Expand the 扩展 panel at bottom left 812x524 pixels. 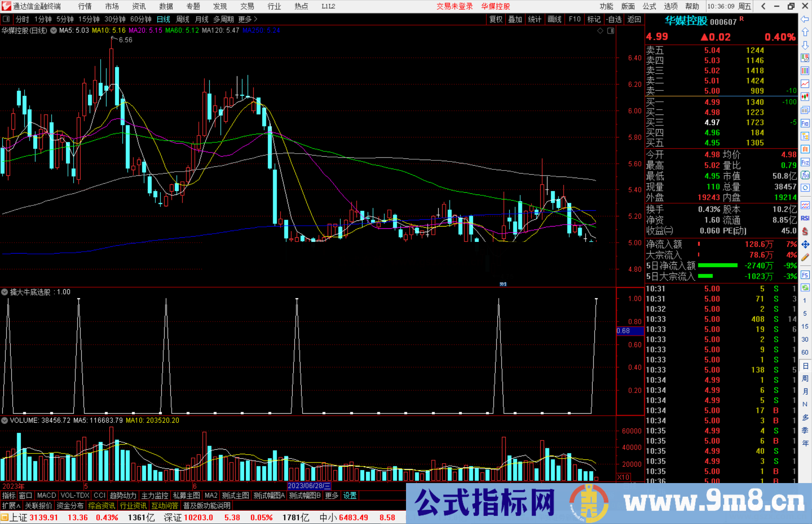pos(11,506)
